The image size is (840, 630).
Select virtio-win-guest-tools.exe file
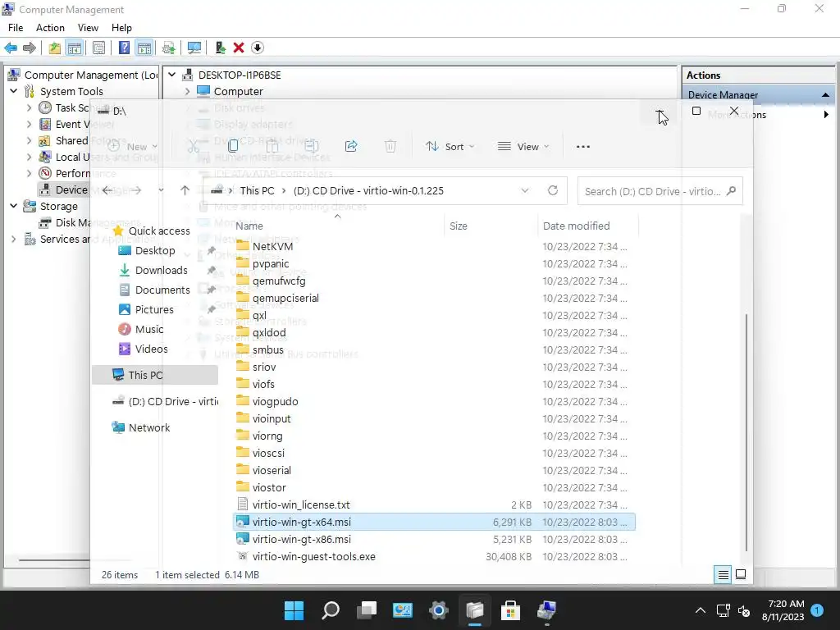click(314, 556)
